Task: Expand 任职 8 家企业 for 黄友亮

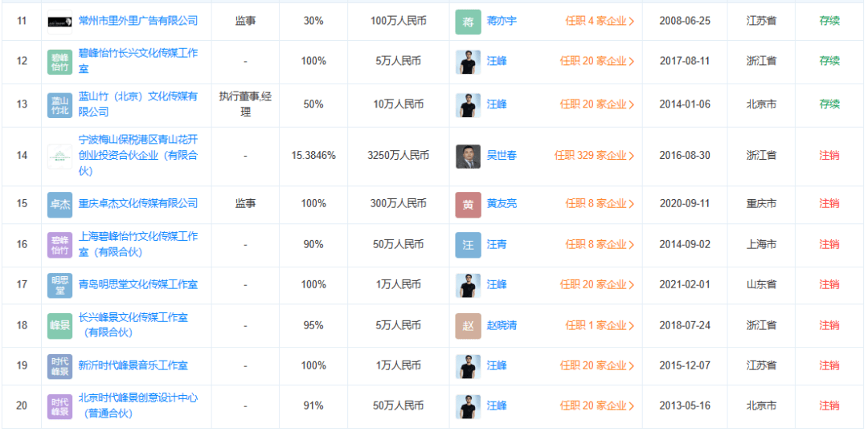Action: [599, 204]
